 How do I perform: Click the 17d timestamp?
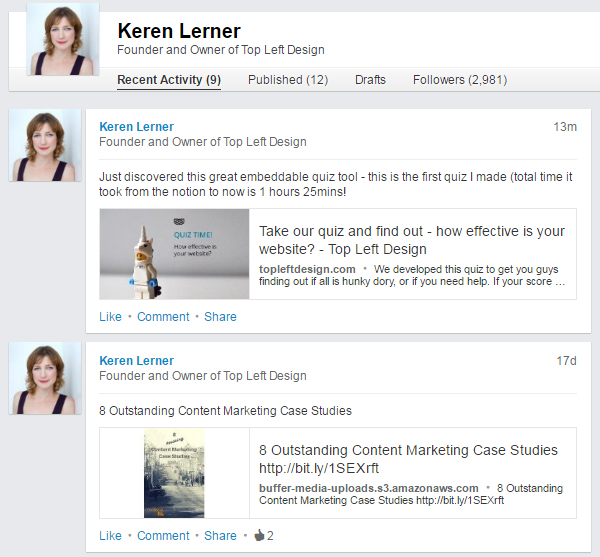click(x=566, y=361)
